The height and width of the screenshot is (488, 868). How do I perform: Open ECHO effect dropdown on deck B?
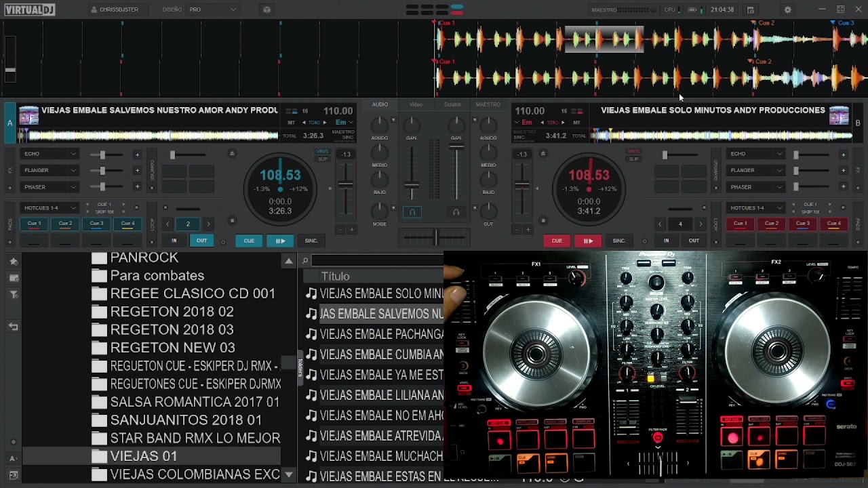(x=756, y=155)
